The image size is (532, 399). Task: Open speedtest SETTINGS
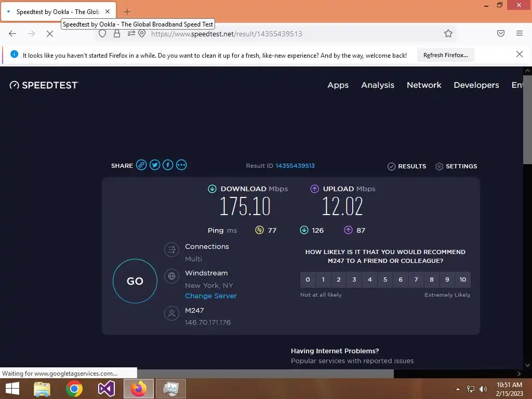(x=456, y=166)
